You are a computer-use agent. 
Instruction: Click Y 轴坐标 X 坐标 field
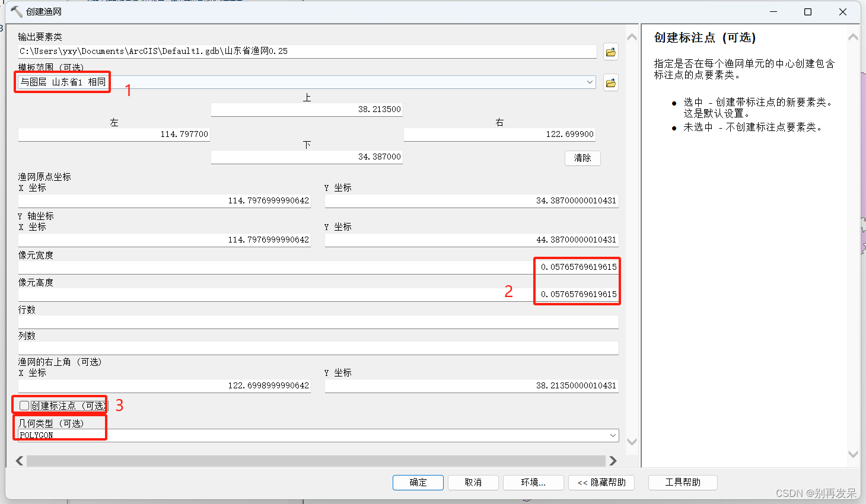pos(164,240)
